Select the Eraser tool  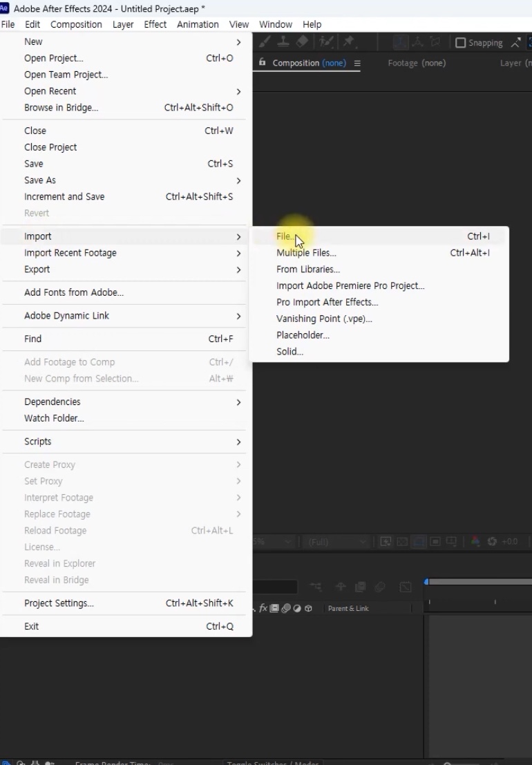(x=302, y=42)
